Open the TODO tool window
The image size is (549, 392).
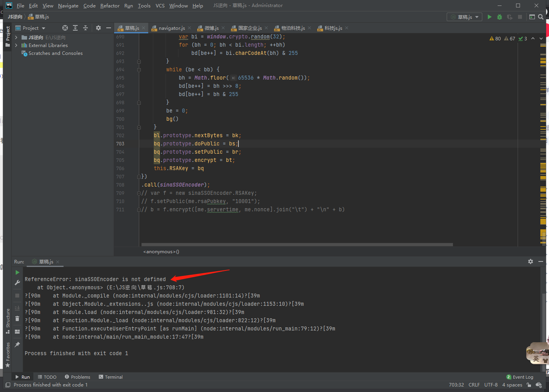click(47, 377)
